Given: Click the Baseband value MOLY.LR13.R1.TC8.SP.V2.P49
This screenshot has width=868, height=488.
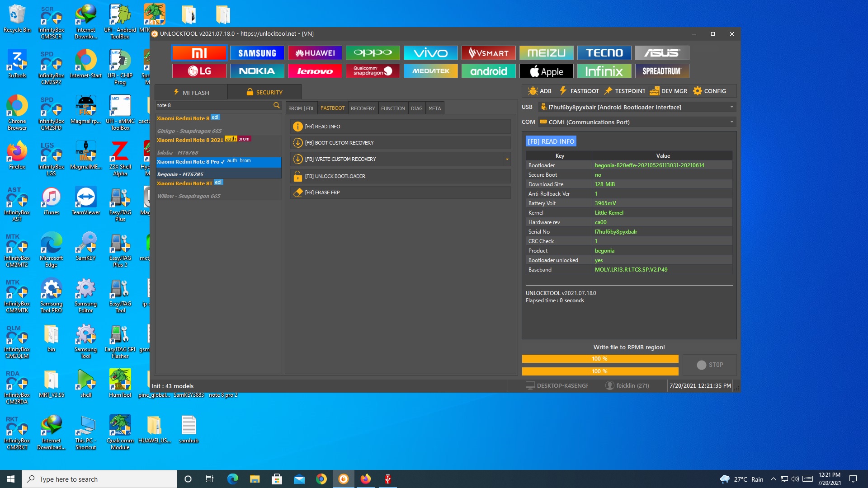Looking at the screenshot, I should coord(631,270).
